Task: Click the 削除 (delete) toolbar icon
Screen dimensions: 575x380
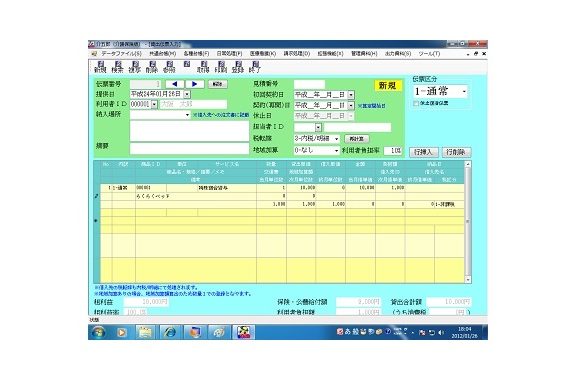Action: pyautogui.click(x=152, y=67)
